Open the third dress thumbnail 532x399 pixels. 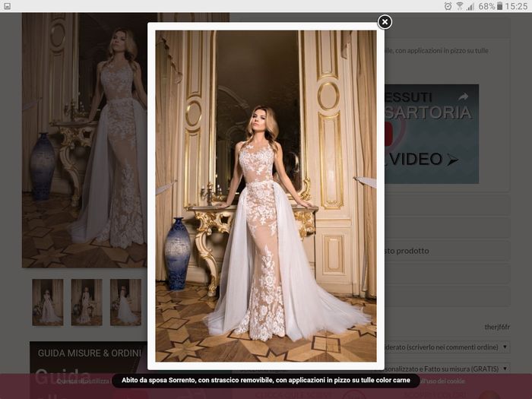click(x=125, y=302)
